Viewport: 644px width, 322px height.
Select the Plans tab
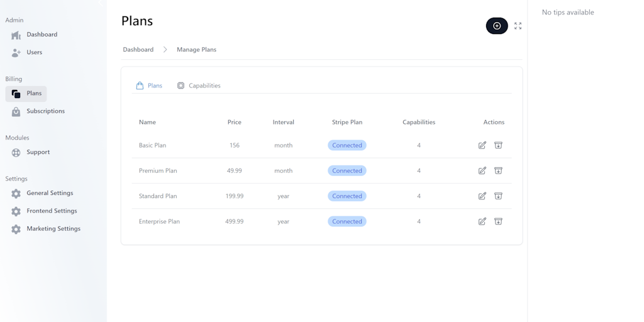pyautogui.click(x=149, y=86)
